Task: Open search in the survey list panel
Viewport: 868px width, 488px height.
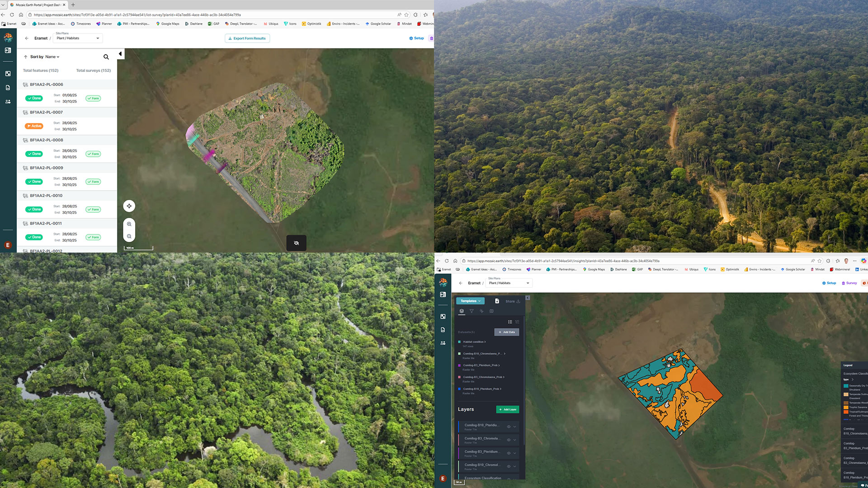Action: [x=106, y=57]
